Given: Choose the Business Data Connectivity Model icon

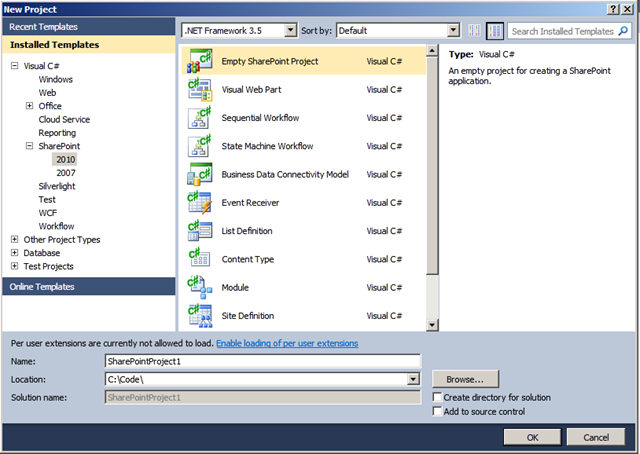Looking at the screenshot, I should click(200, 174).
